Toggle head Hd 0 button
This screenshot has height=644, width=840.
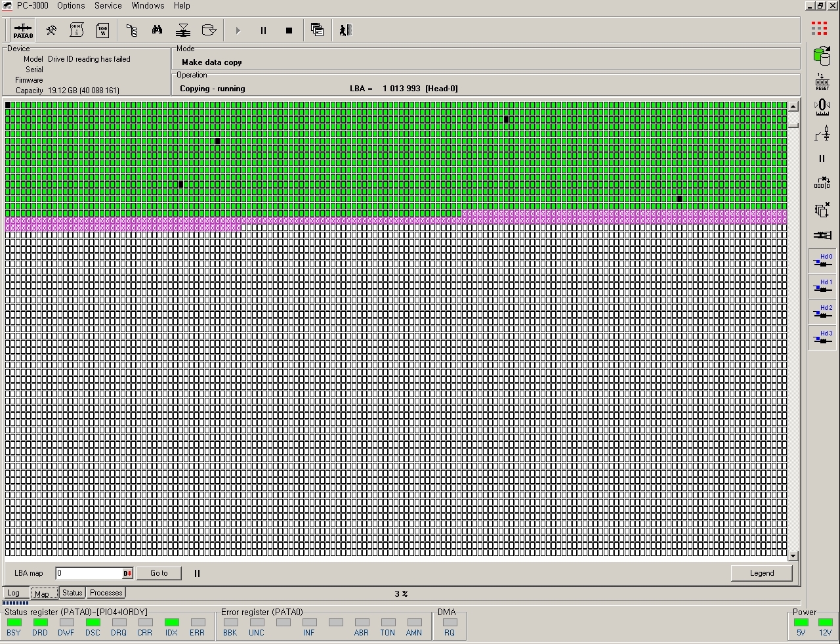click(x=822, y=261)
